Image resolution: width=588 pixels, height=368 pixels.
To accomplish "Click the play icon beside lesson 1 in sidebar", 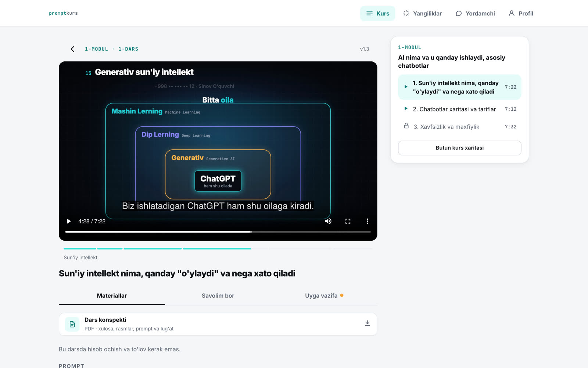I will tap(406, 87).
